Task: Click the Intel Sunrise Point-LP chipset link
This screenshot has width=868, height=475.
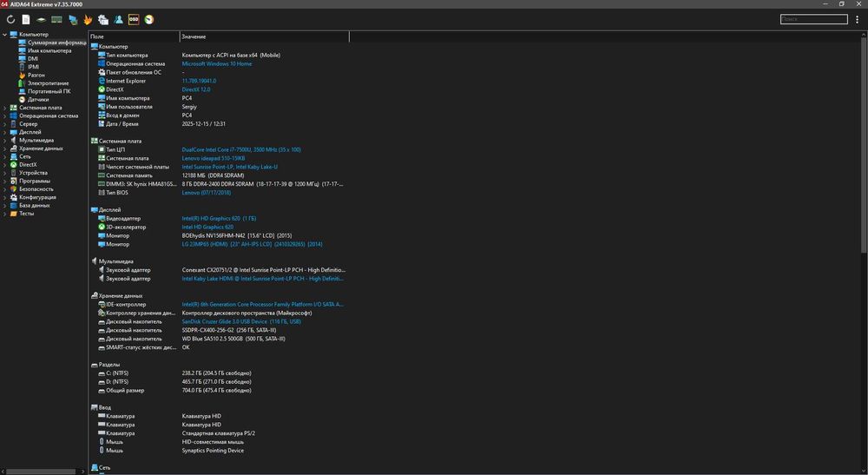Action: (x=230, y=167)
